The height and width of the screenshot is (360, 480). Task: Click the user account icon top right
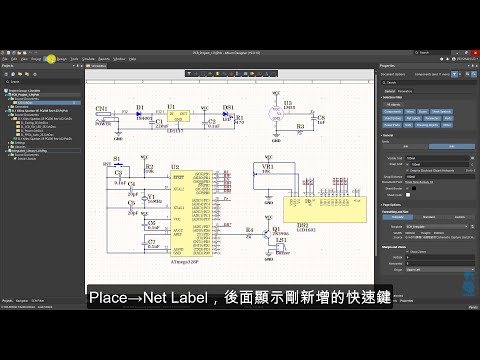pos(453,59)
